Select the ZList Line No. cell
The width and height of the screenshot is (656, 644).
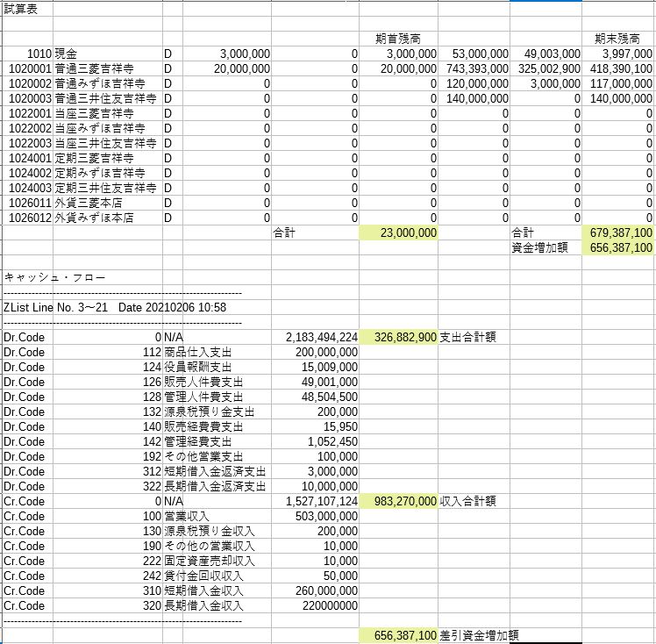pyautogui.click(x=115, y=308)
